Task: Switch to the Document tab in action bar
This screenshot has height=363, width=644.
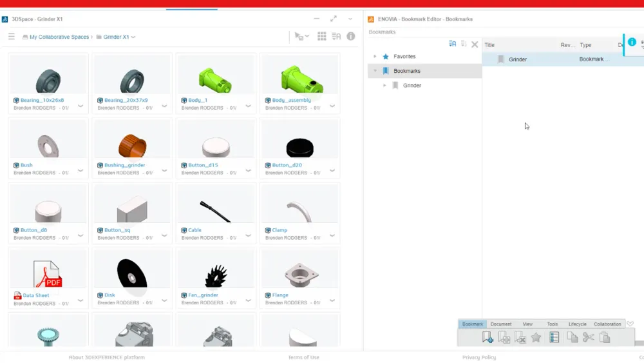Action: pyautogui.click(x=501, y=324)
